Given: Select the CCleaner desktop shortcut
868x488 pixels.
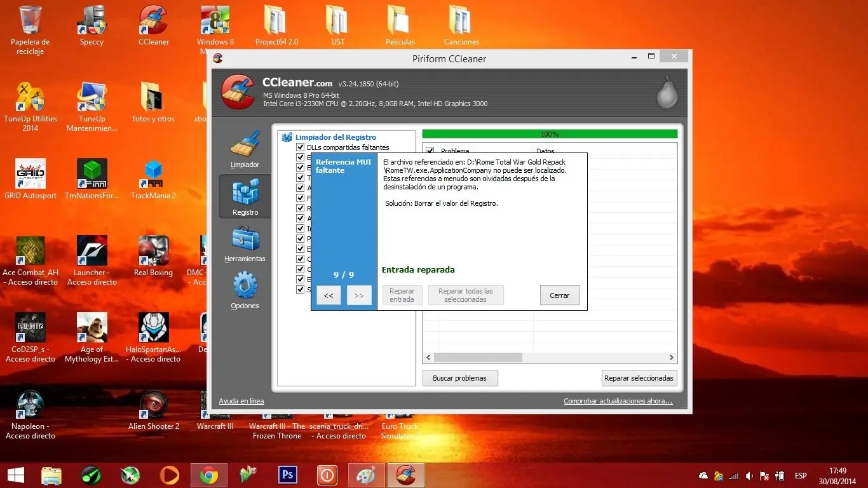Looking at the screenshot, I should click(x=154, y=25).
